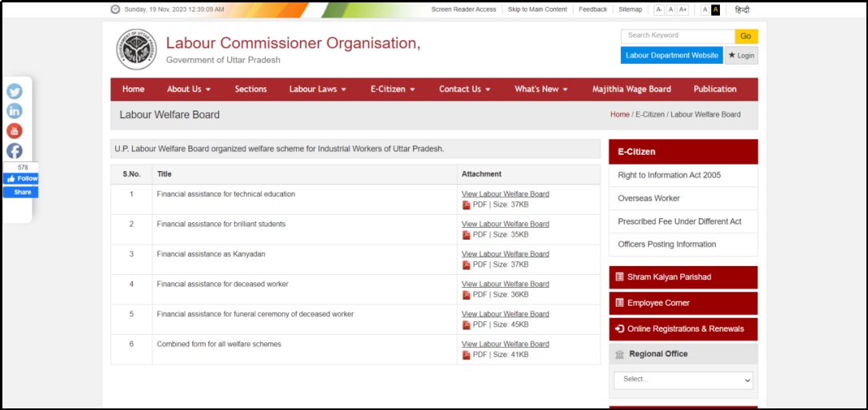
Task: Switch to white standard contrast theme
Action: [x=705, y=10]
